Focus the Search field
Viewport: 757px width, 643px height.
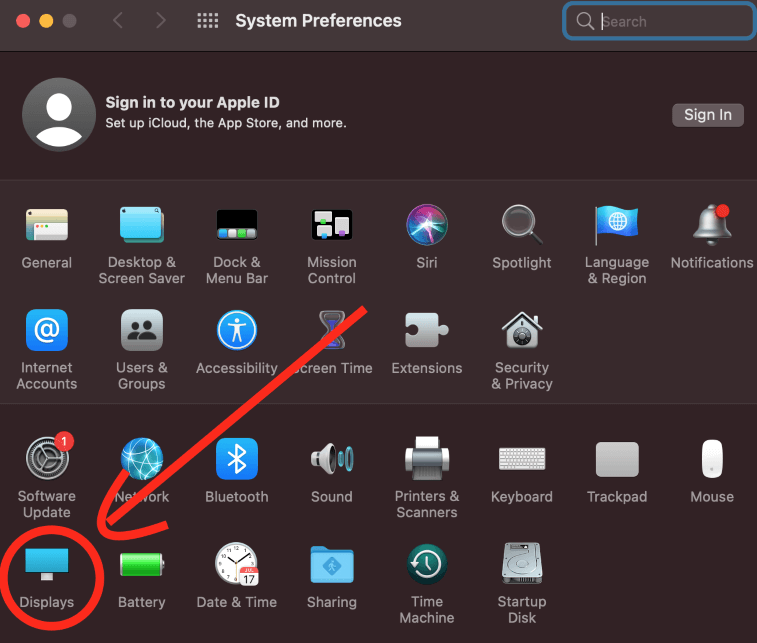[x=659, y=21]
